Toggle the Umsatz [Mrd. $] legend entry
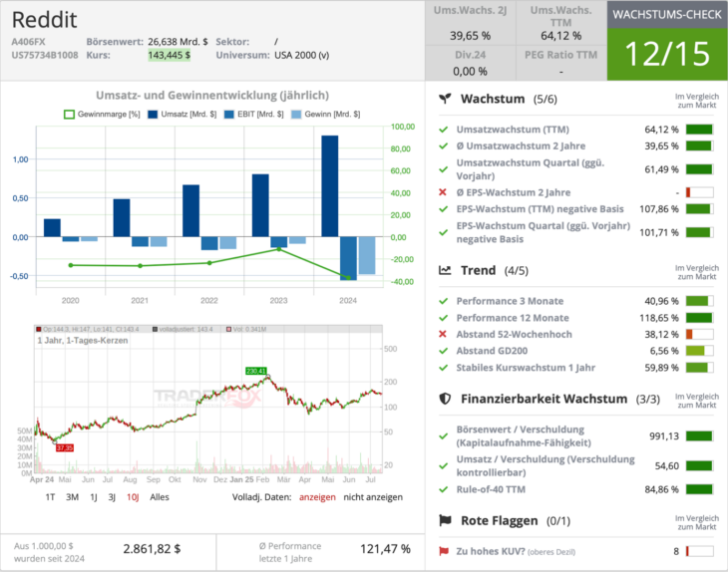728x572 pixels. pos(182,115)
